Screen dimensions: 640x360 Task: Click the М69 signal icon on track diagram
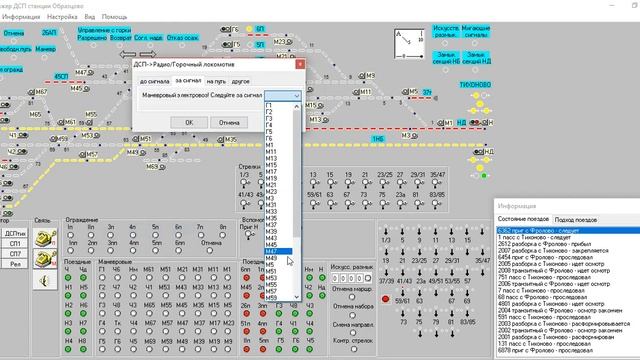(x=162, y=167)
